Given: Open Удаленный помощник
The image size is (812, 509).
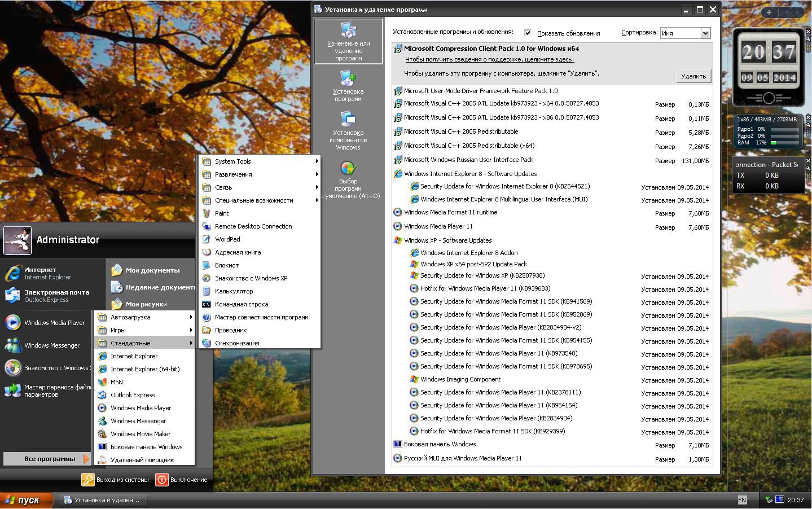Looking at the screenshot, I should [x=145, y=460].
